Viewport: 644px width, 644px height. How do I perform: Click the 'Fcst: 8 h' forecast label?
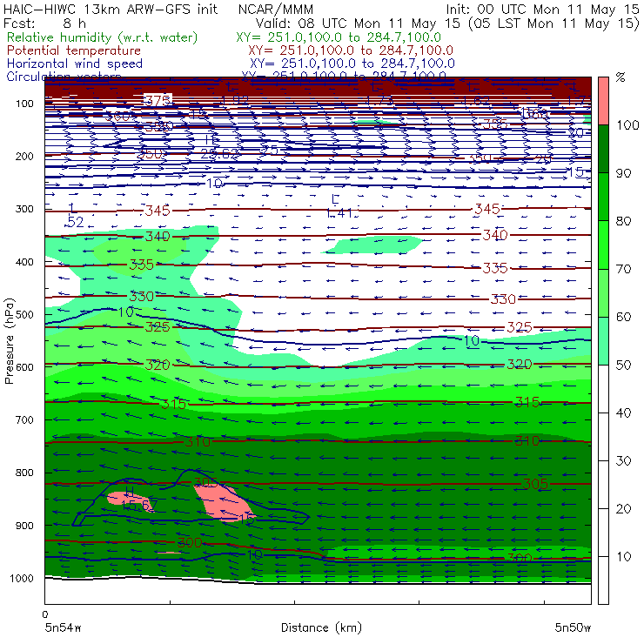(x=44, y=23)
